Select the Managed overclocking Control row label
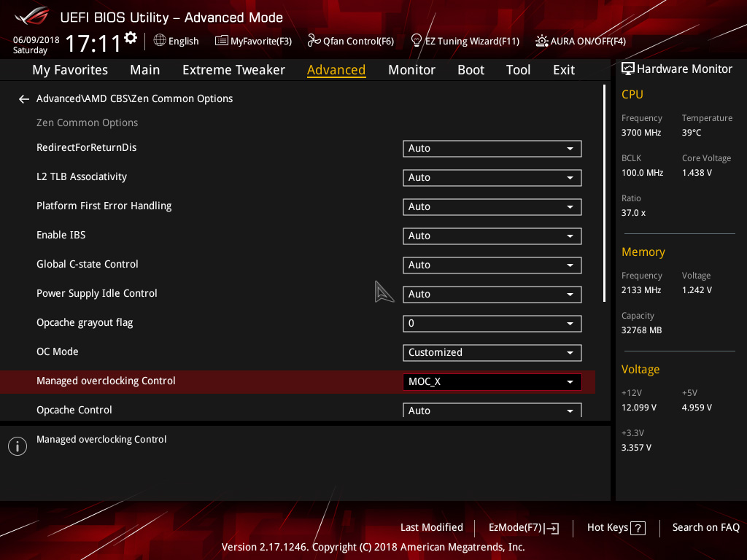Image resolution: width=747 pixels, height=560 pixels. point(106,381)
